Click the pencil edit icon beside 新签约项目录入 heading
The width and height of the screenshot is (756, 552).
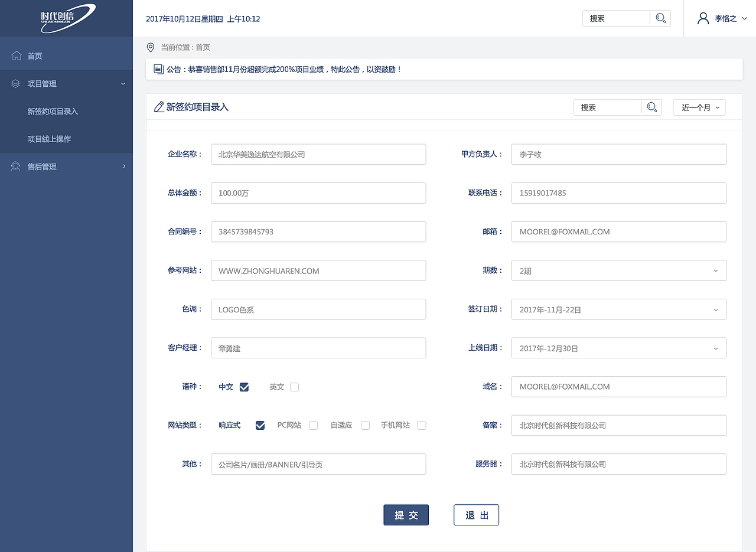tap(159, 107)
